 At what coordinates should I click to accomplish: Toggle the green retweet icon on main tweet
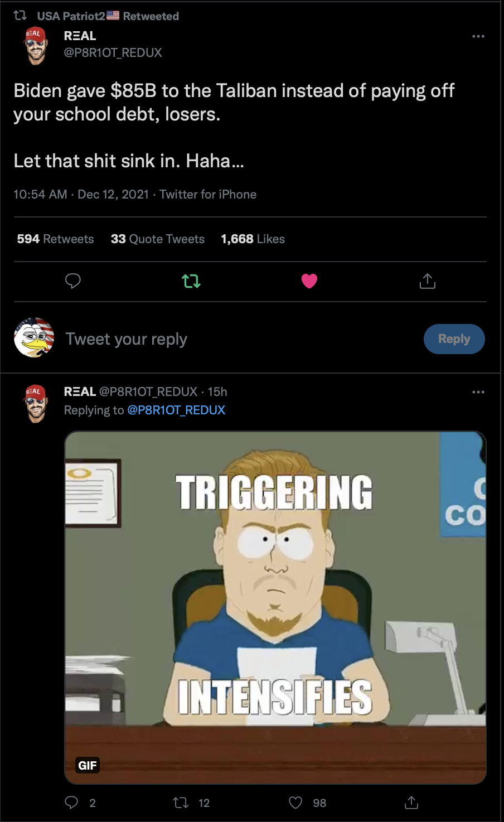(x=191, y=281)
